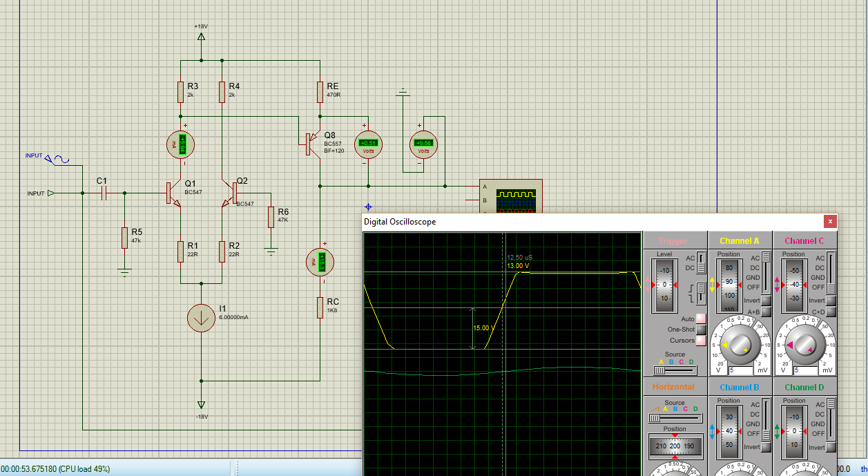Toggle the Cursors button in Trigger panel

[x=701, y=341]
